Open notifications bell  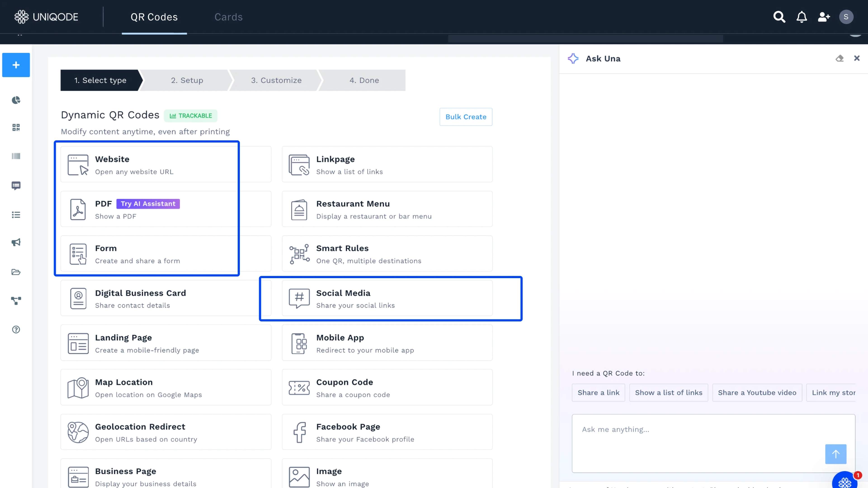(x=802, y=17)
